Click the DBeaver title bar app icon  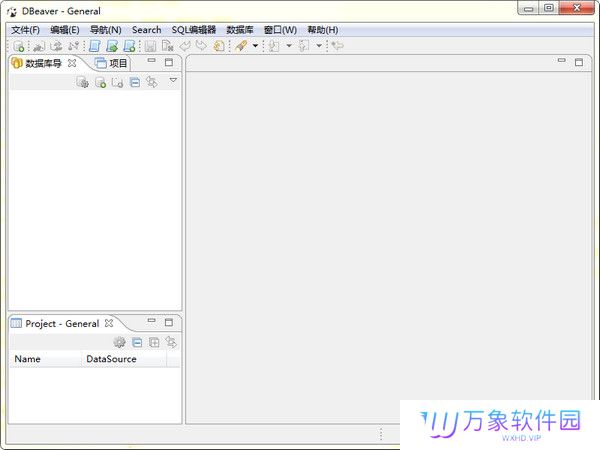[x=12, y=11]
